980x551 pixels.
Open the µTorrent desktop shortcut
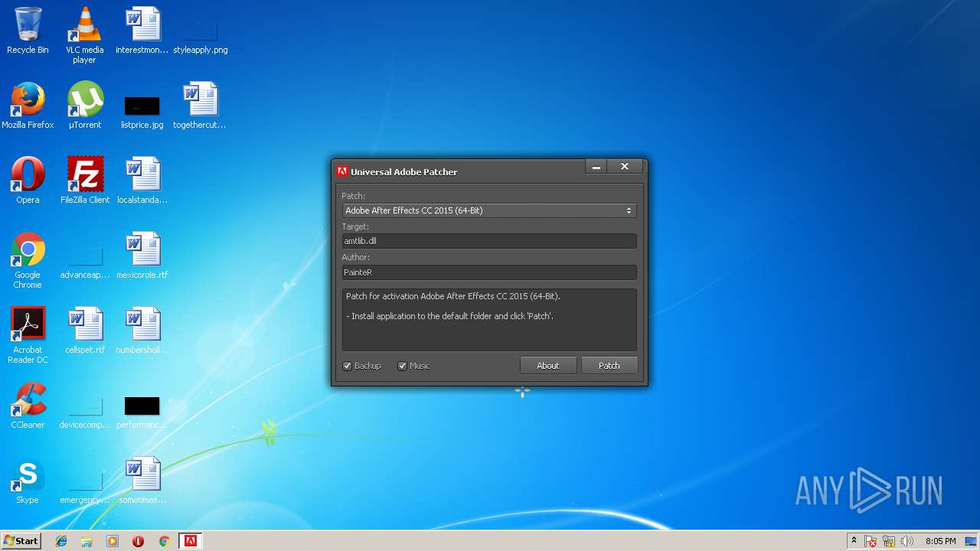click(x=84, y=106)
